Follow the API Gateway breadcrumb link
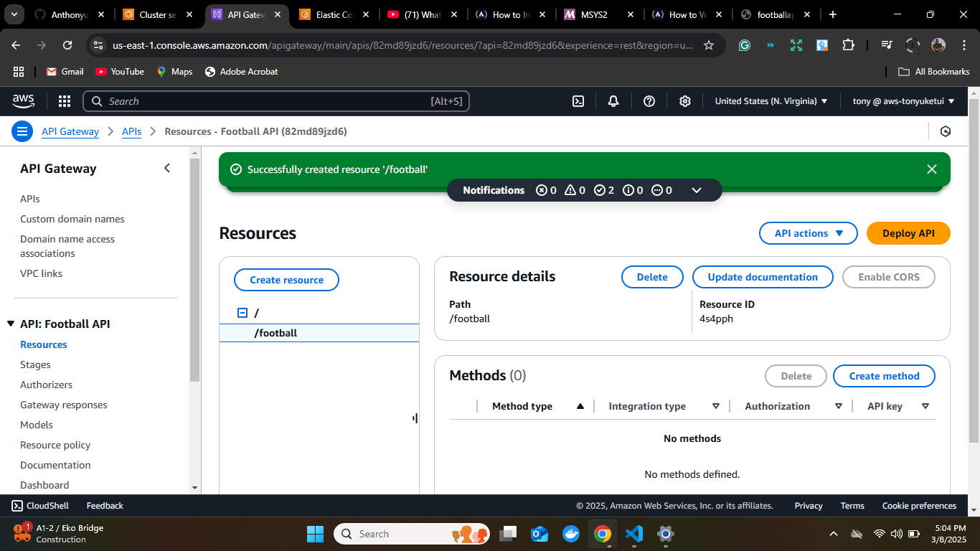This screenshot has width=980, height=551. [70, 131]
